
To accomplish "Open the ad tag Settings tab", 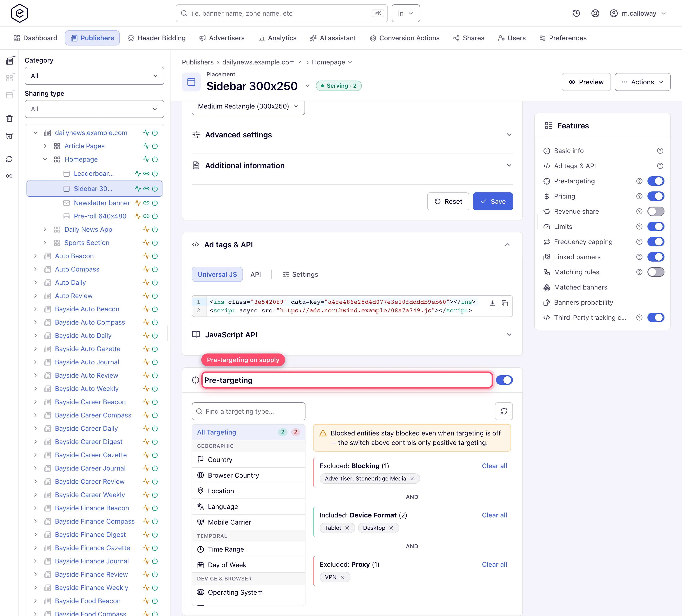I will click(x=300, y=275).
